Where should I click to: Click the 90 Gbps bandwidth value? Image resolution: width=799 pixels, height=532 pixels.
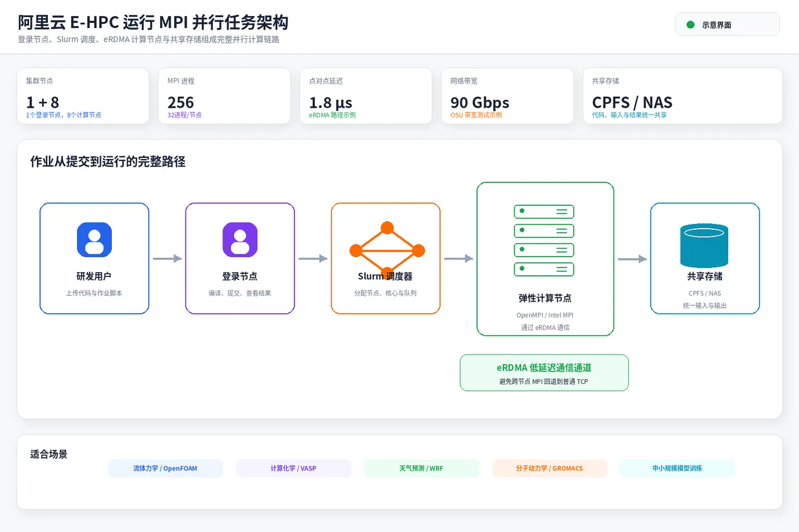click(x=479, y=103)
